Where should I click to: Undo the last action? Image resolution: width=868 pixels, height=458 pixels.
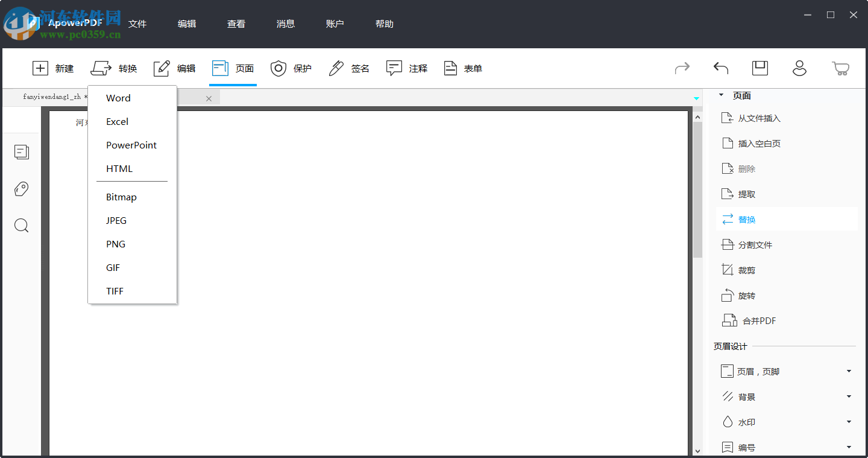coord(720,68)
